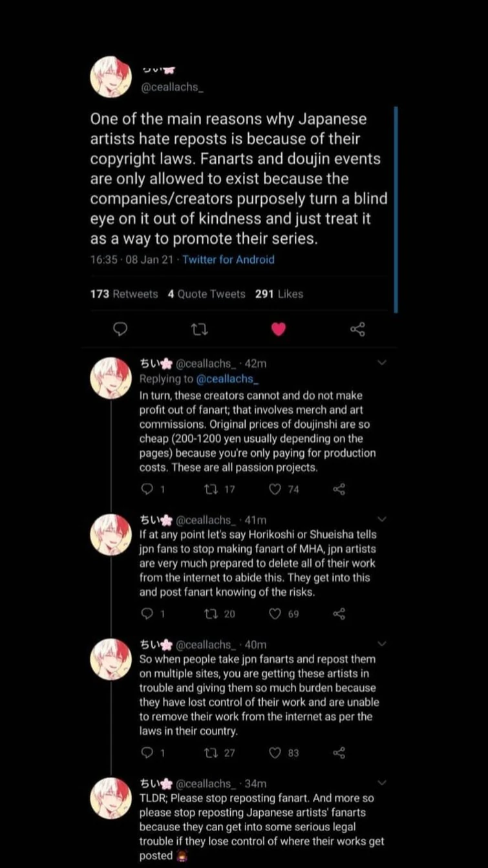
Task: Like the reply with 83 likes
Action: pyautogui.click(x=275, y=752)
